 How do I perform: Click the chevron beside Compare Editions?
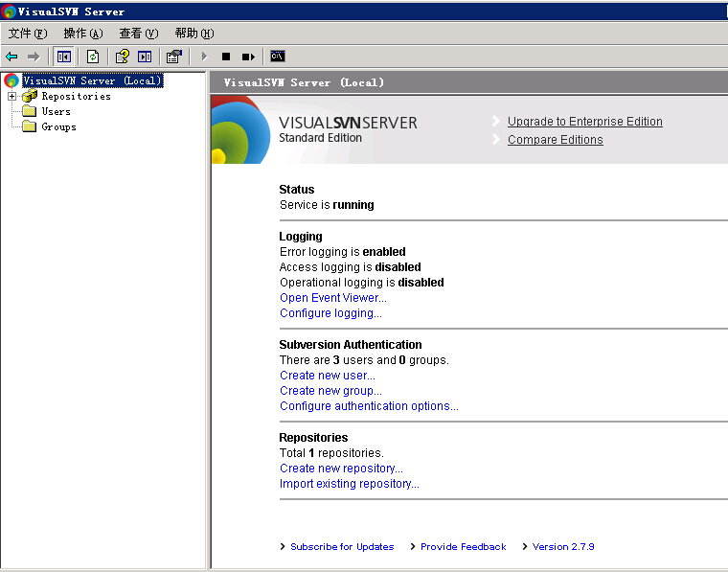[x=496, y=139]
